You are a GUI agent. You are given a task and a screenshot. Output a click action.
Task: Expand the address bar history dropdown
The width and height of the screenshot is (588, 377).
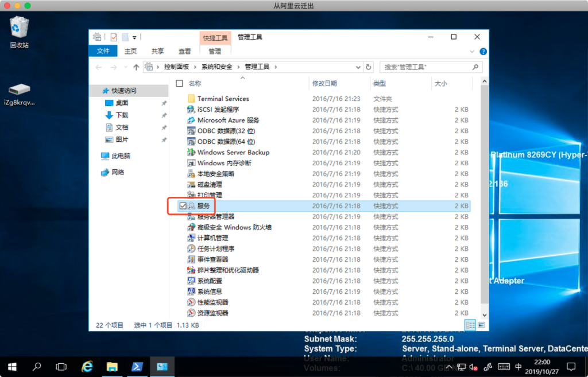point(358,67)
